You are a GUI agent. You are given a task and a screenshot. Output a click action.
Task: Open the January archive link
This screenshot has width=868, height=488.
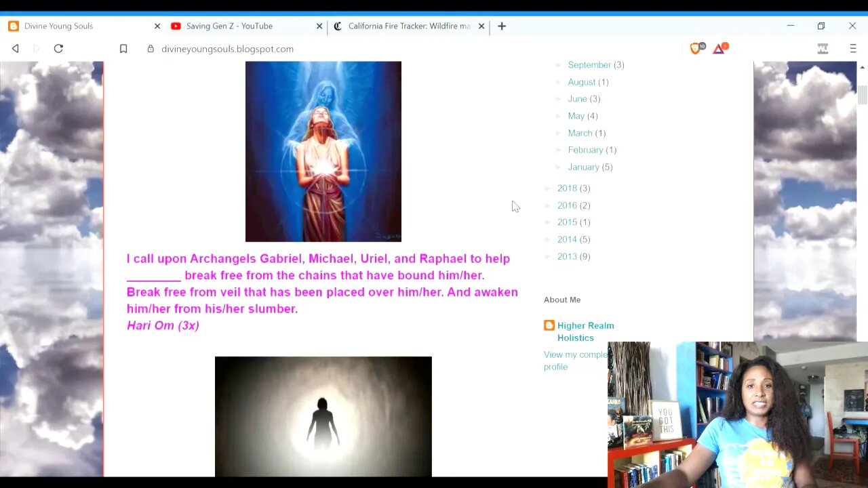click(x=583, y=167)
